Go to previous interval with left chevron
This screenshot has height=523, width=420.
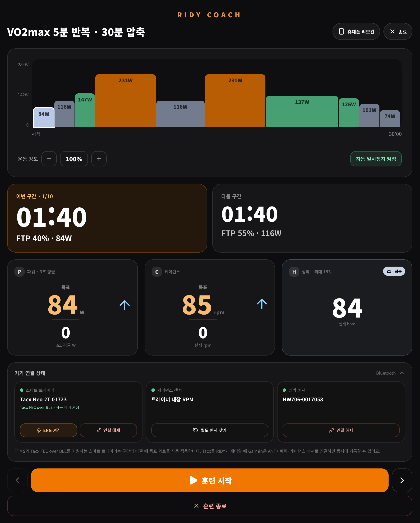click(17, 480)
